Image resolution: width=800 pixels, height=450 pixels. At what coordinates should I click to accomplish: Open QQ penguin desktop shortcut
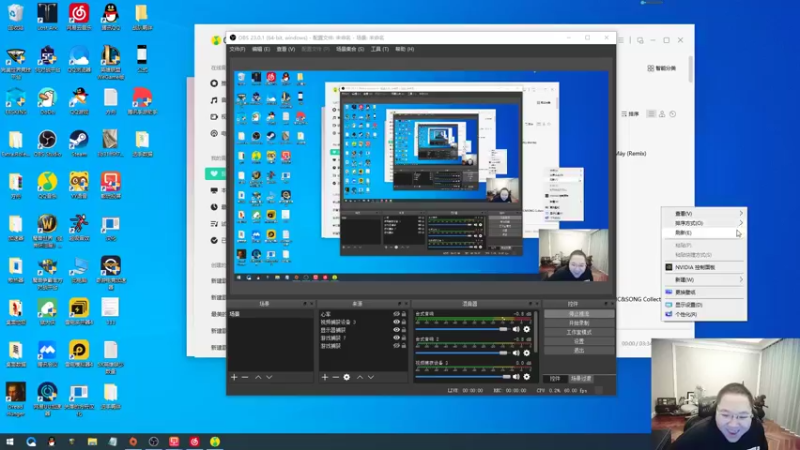point(110,17)
